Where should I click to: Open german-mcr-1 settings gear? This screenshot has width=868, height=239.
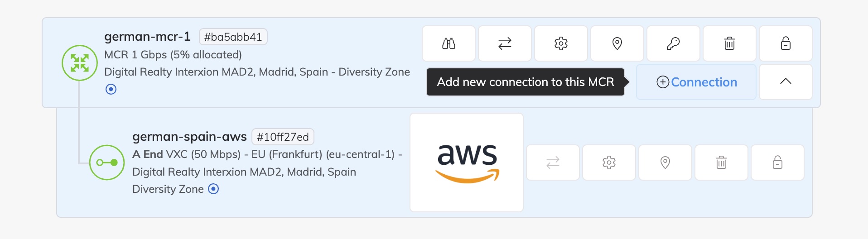(x=561, y=43)
